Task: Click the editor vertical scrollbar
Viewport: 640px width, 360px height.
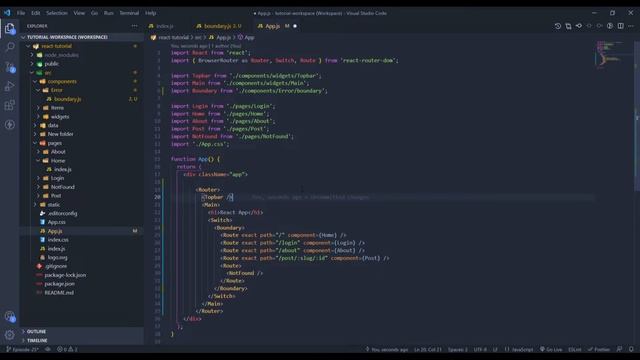Action: [x=637, y=116]
